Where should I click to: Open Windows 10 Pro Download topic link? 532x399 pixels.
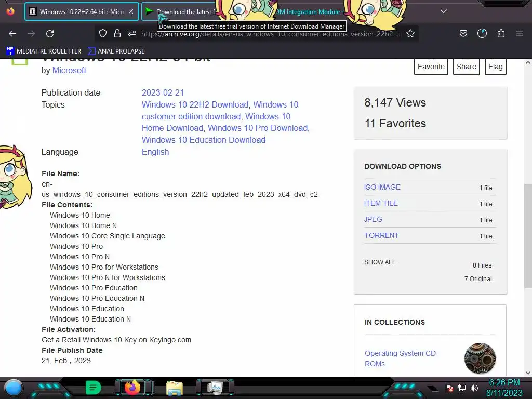click(258, 128)
